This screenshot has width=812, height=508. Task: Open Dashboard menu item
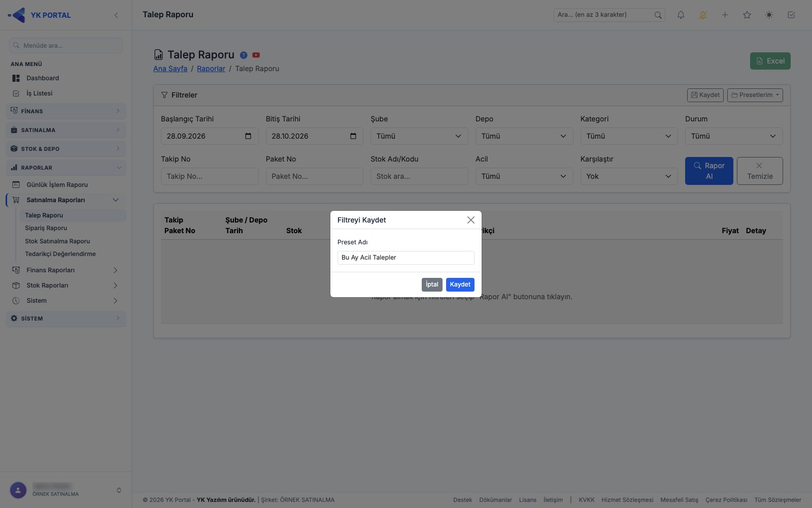click(66, 78)
